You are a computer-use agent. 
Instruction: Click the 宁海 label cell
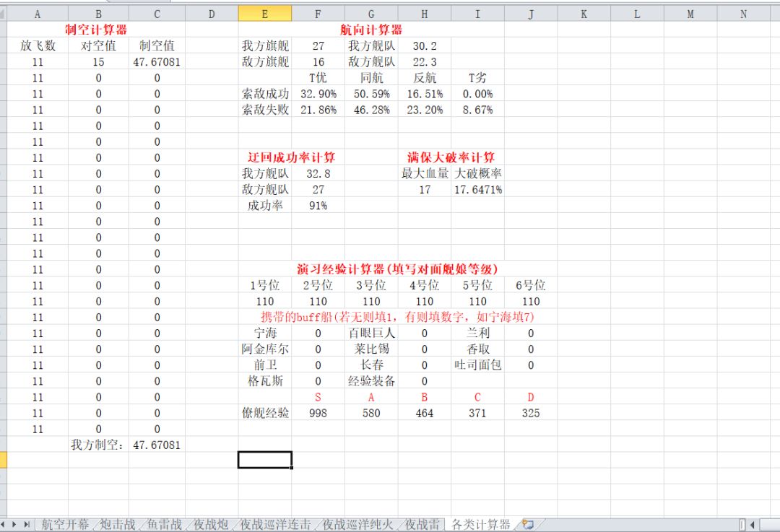tap(264, 333)
